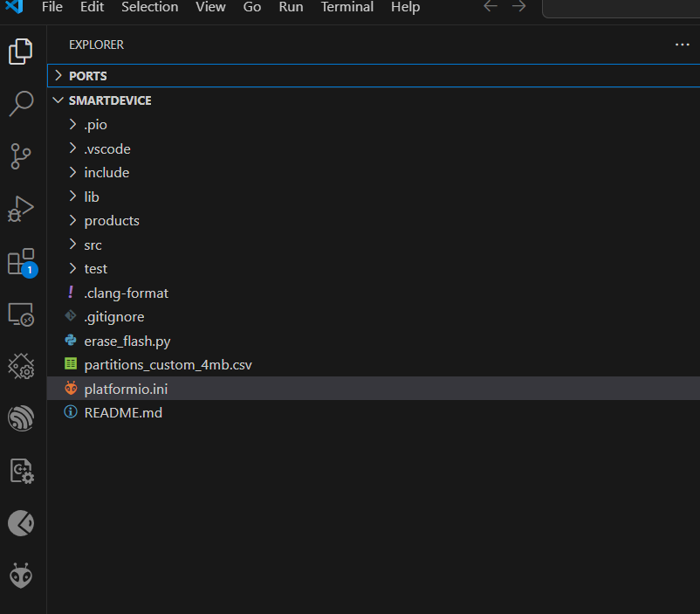
Task: Open the Remote Explorer icon
Action: coord(21,314)
